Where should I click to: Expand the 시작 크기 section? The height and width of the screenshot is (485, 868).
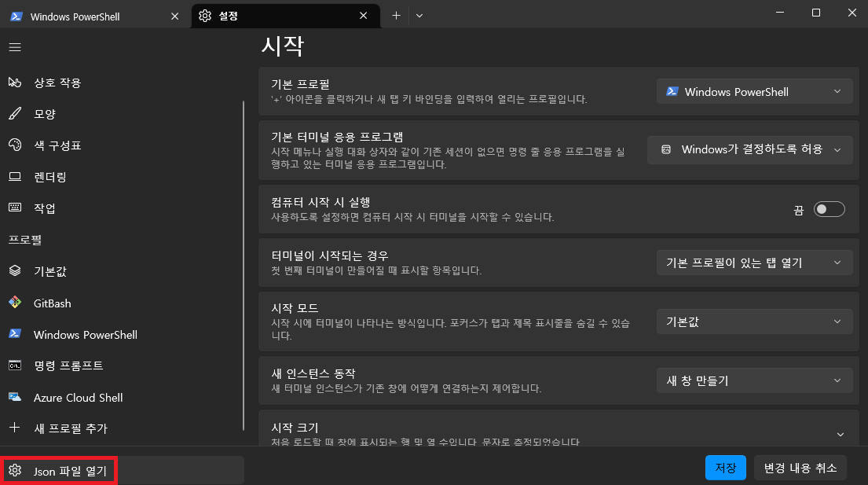(841, 435)
